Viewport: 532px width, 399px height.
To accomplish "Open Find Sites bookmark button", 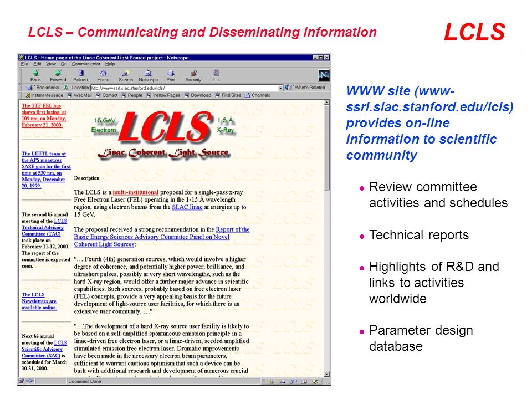I will [x=228, y=95].
